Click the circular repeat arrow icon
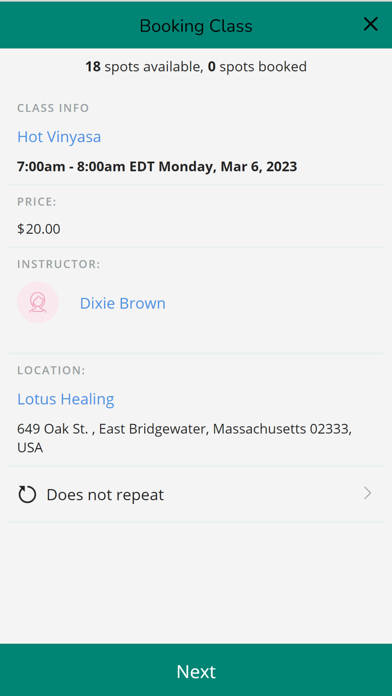 coord(27,494)
